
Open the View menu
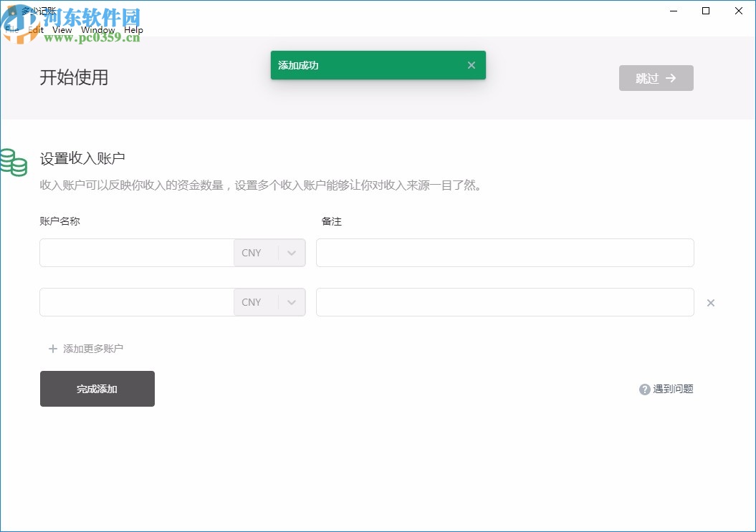coord(61,30)
